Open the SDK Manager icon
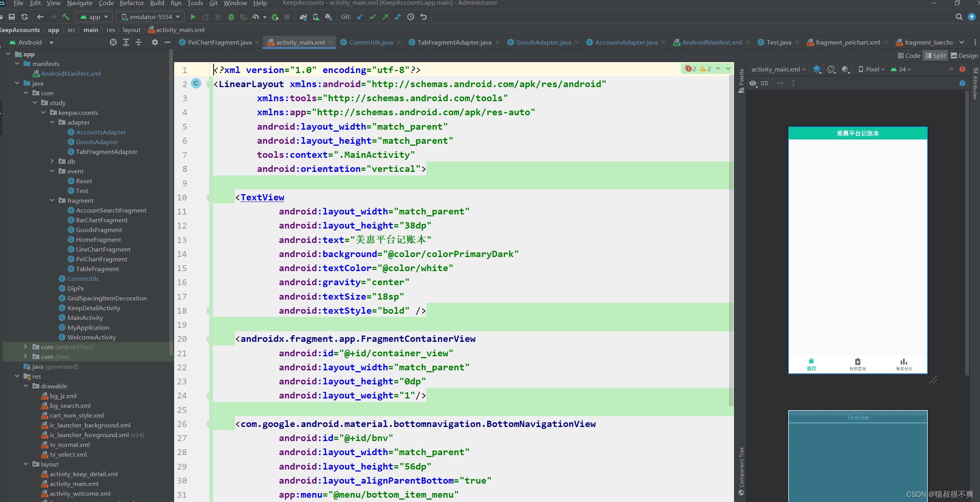The width and height of the screenshot is (980, 502). (328, 17)
